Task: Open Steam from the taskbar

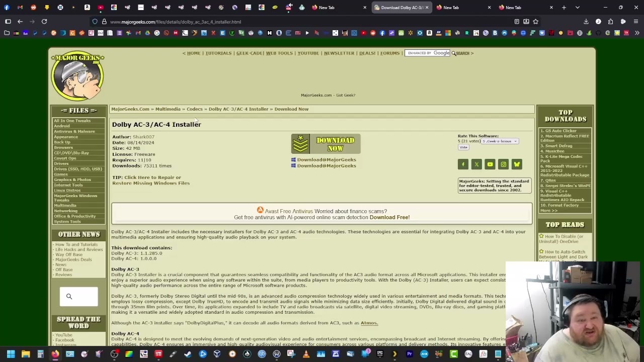Action: tap(188, 354)
